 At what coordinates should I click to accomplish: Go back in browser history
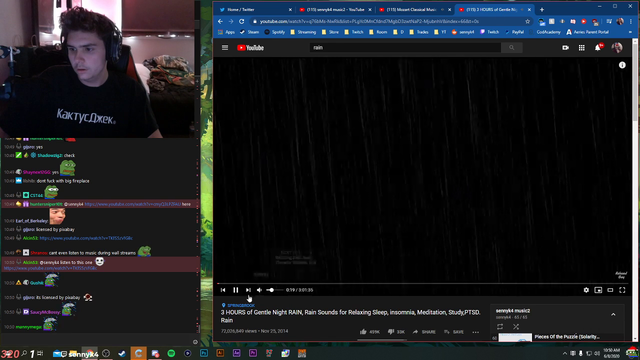[220, 21]
